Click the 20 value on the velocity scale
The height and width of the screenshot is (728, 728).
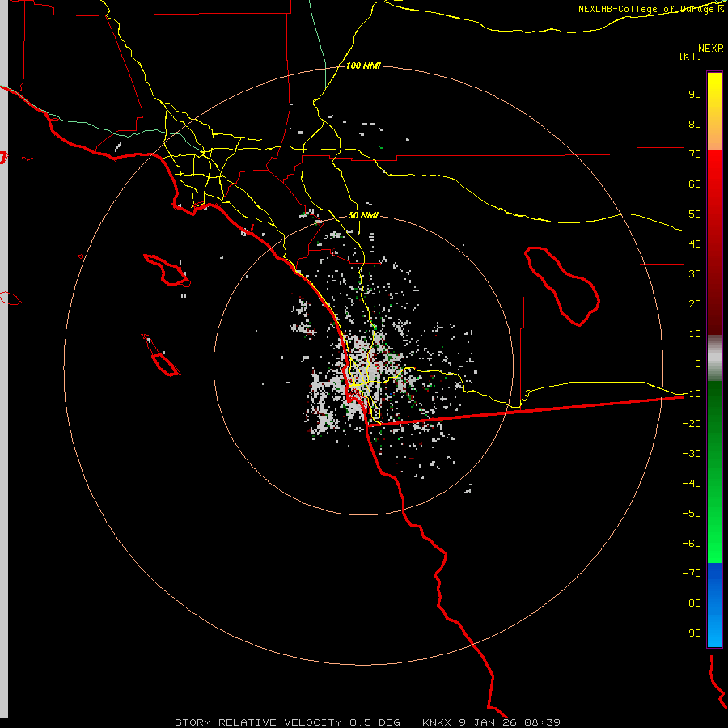[x=695, y=303]
